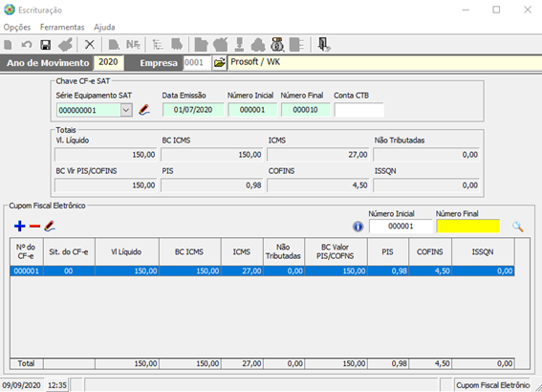Screen dimensions: 542x392
Task: Add a cupom with the blue plus
Action: click(x=20, y=226)
